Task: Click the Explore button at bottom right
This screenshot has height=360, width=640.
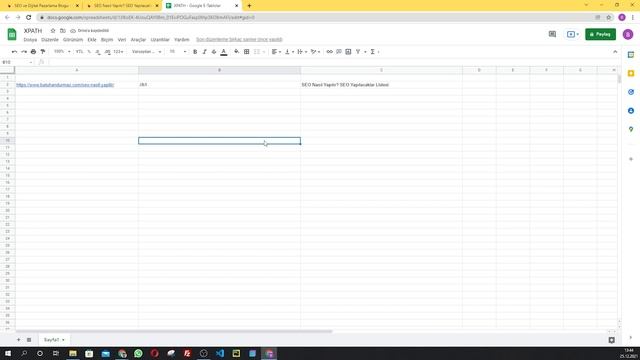Action: 611,340
